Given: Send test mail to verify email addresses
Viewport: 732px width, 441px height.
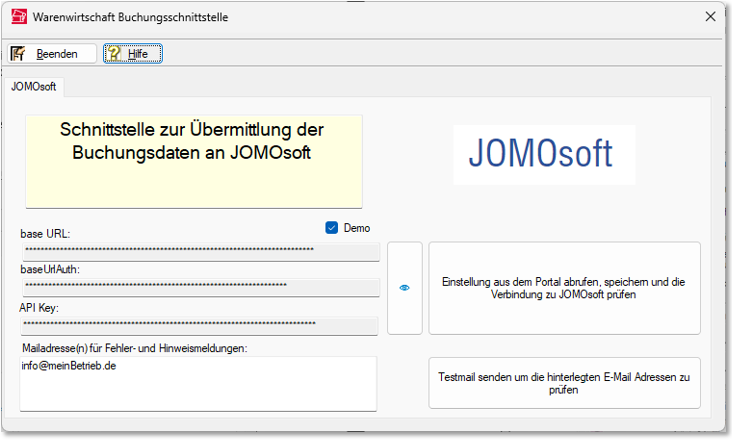Looking at the screenshot, I should click(x=564, y=383).
